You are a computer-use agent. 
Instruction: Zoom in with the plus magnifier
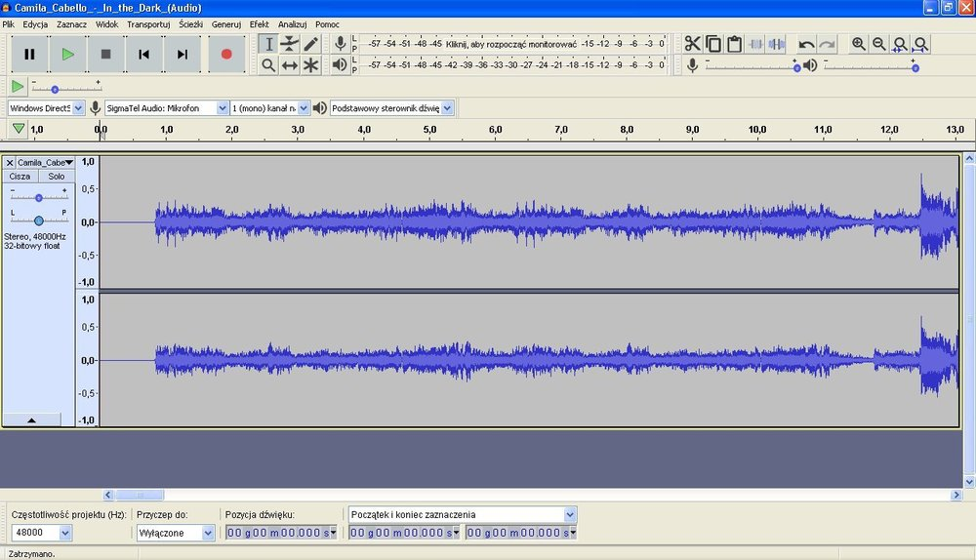pos(858,44)
